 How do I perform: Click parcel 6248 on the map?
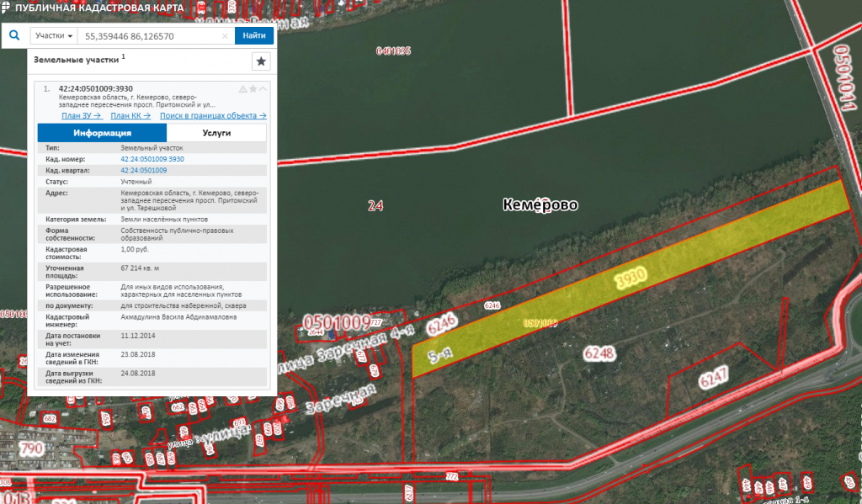click(x=598, y=353)
